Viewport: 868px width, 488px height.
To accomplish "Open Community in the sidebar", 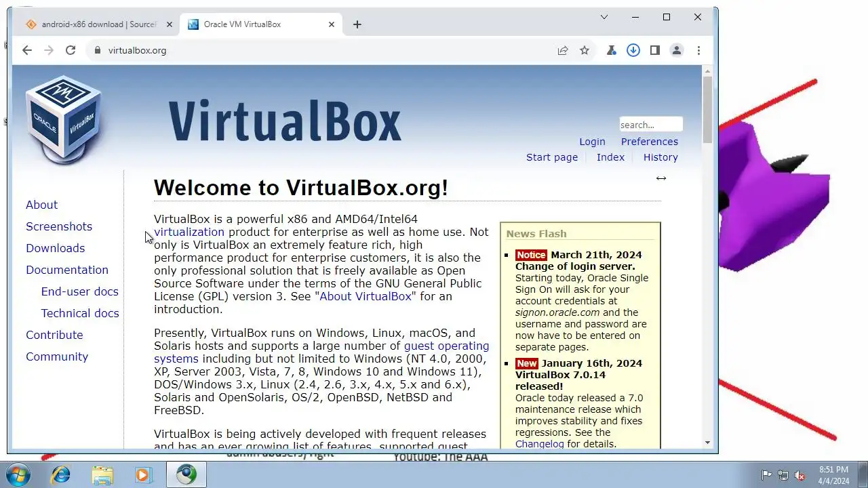I will 57,357.
